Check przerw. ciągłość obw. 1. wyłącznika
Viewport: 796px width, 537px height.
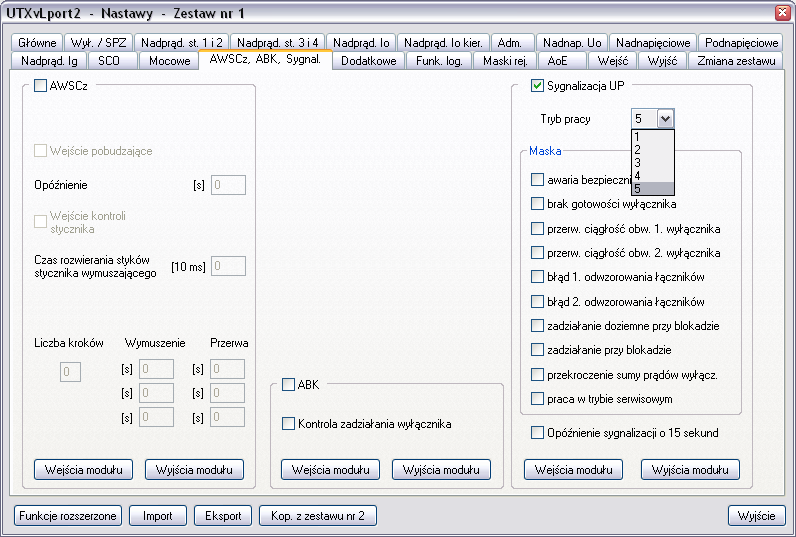pos(537,228)
